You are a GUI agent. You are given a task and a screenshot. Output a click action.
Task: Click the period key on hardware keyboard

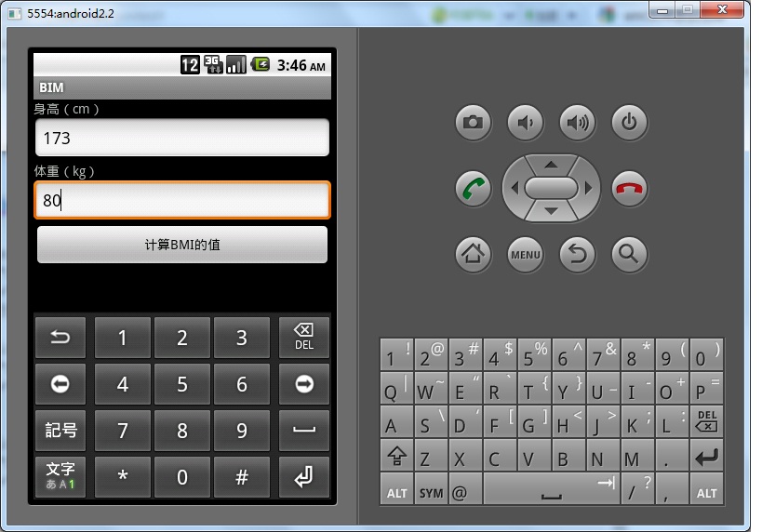[672, 455]
